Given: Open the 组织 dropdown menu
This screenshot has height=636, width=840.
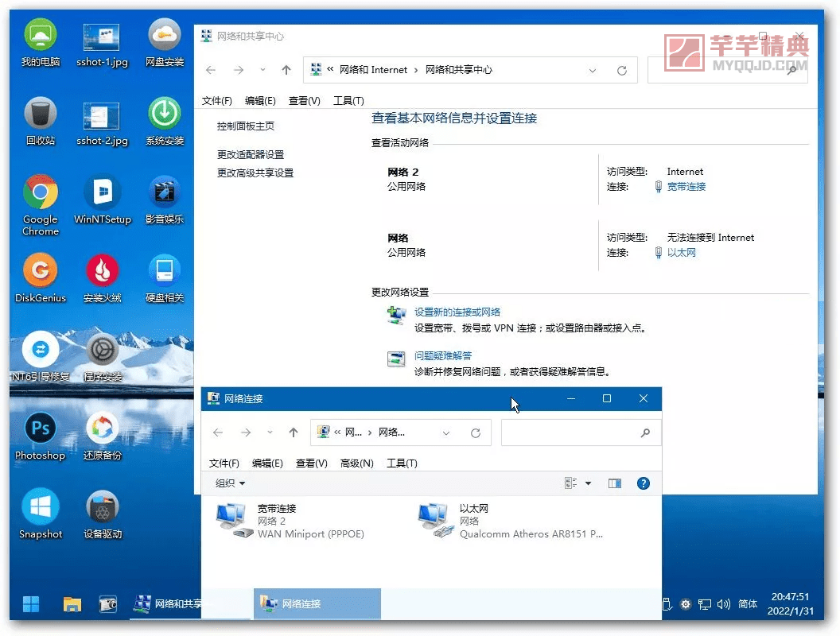Looking at the screenshot, I should click(x=228, y=483).
